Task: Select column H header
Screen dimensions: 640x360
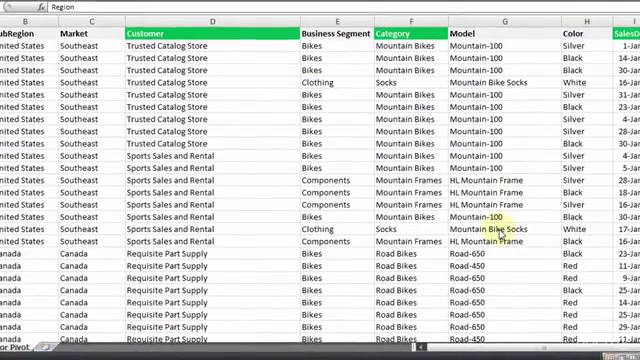Action: coord(587,21)
